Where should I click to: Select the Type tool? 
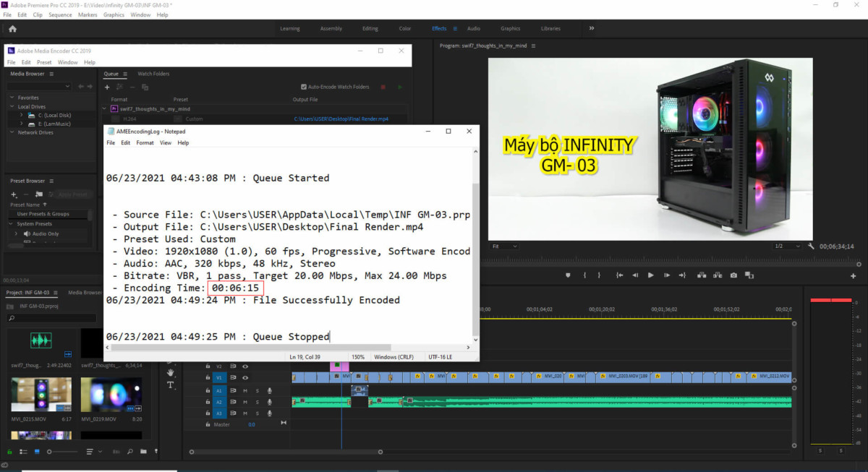click(x=171, y=385)
